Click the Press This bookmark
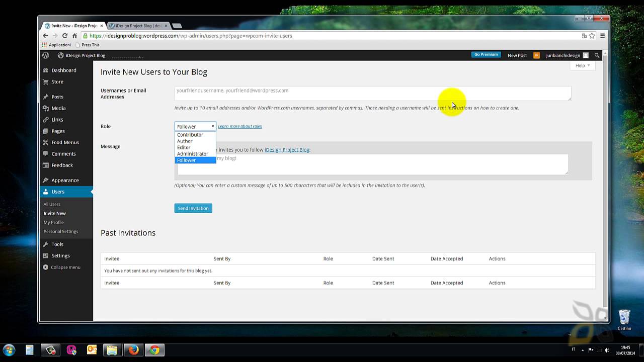Image resolution: width=644 pixels, height=362 pixels. pyautogui.click(x=87, y=45)
